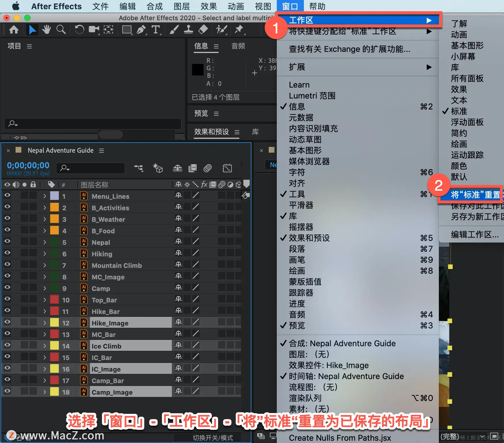Image resolution: width=504 pixels, height=443 pixels.
Task: Toggle visibility of Mountain Climb layer
Action: click(7, 264)
